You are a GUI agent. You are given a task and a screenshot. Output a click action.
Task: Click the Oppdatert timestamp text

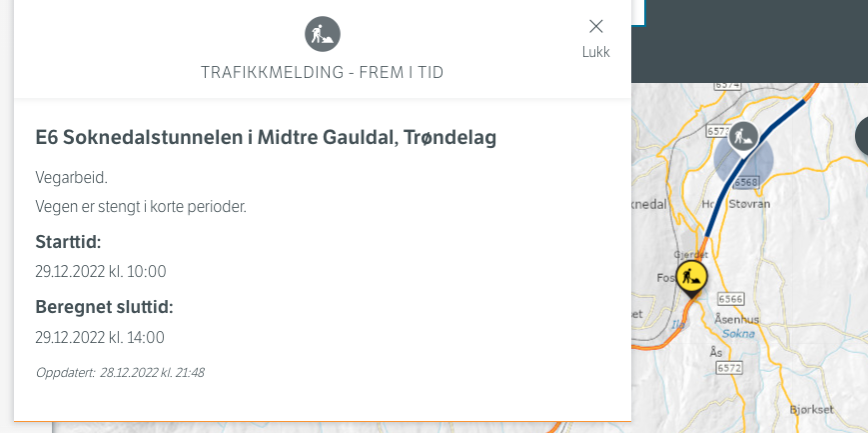tap(120, 372)
